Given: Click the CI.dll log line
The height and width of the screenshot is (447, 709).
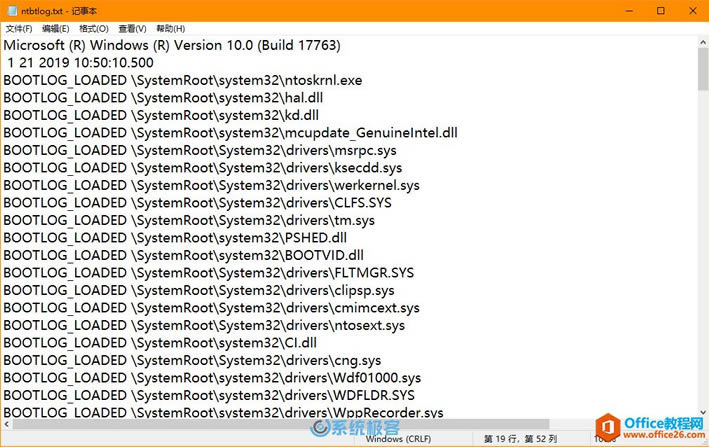Looking at the screenshot, I should pos(160,343).
